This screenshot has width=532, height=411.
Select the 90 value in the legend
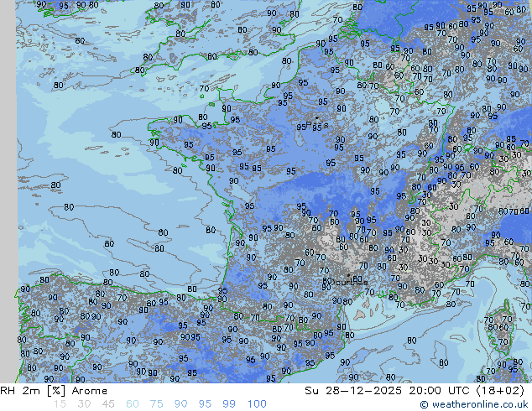point(180,404)
